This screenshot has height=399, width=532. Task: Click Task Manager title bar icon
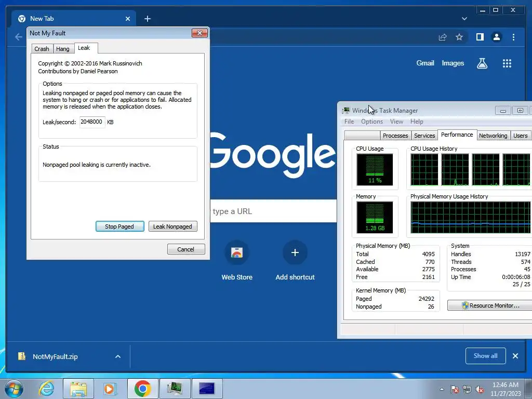(x=345, y=110)
